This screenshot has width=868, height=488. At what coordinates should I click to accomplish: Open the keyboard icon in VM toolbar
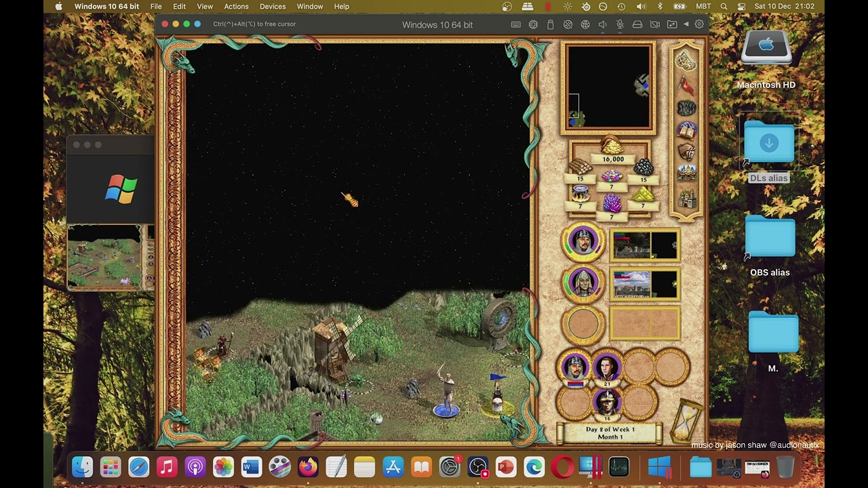516,24
